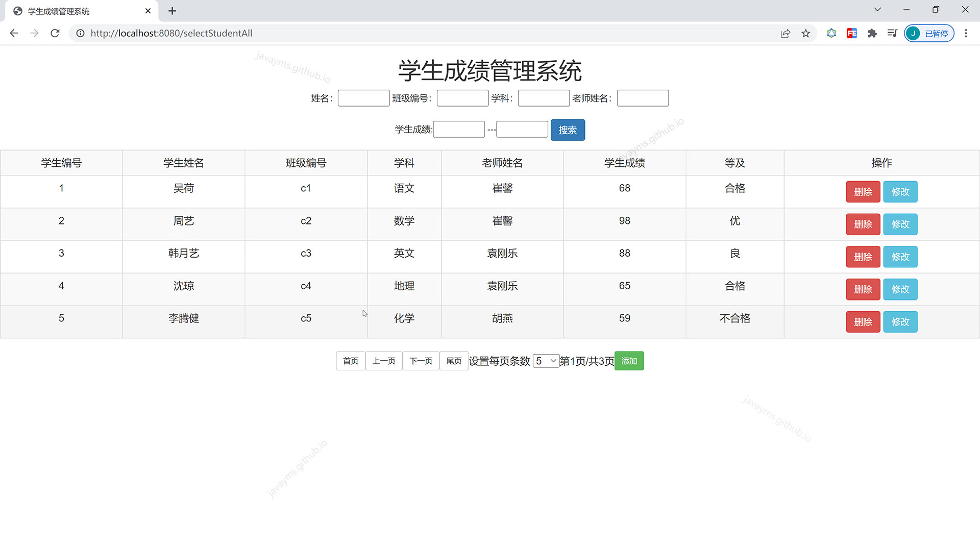Edit student 沈琼 with 修改
This screenshot has width=980, height=551.
pos(900,289)
